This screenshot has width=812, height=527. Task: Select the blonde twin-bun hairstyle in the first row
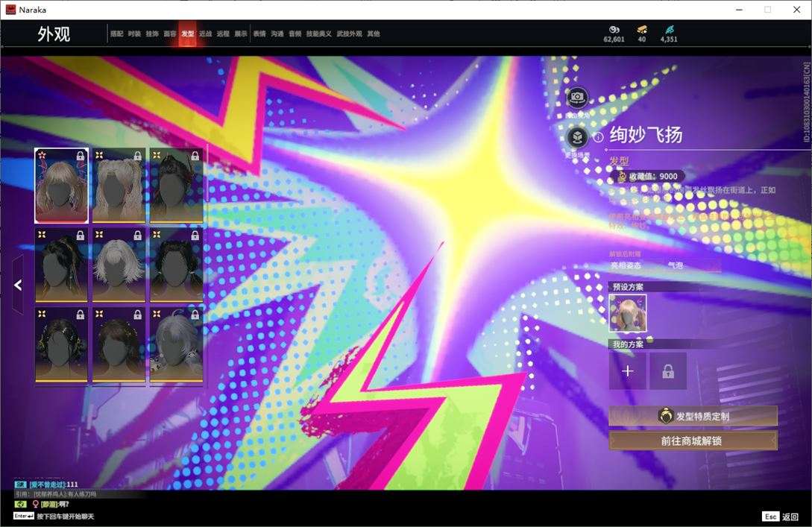point(119,186)
